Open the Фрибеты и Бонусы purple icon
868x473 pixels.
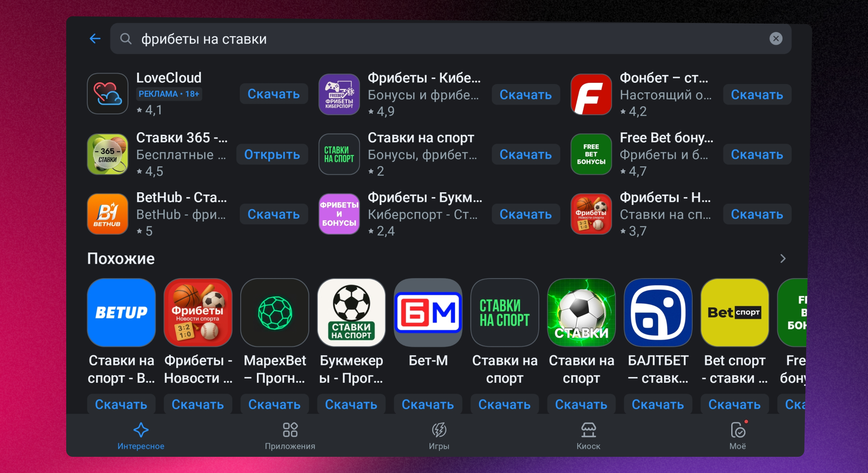[x=339, y=214]
